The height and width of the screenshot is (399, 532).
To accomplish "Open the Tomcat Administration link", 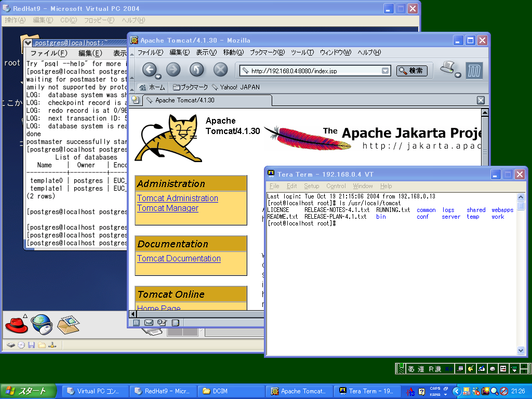I will (x=178, y=198).
